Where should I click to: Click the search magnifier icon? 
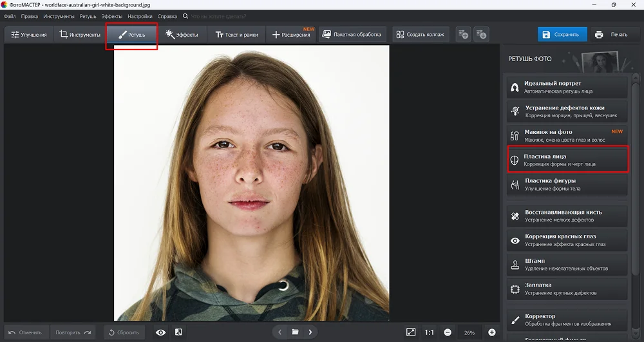(185, 16)
